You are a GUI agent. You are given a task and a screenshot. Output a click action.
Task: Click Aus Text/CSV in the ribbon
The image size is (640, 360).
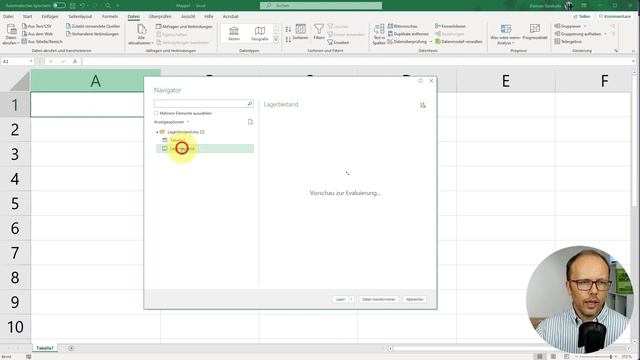point(37,26)
